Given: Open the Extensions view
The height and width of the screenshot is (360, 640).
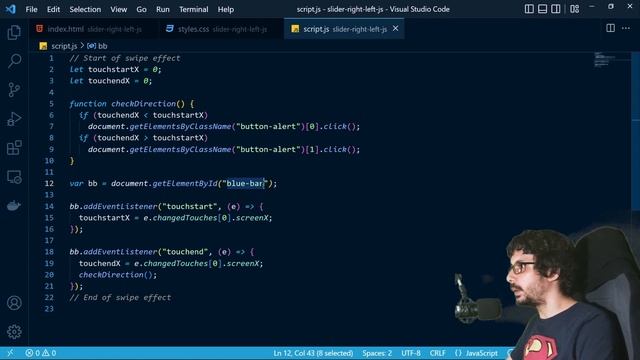Looking at the screenshot, I should [x=14, y=148].
